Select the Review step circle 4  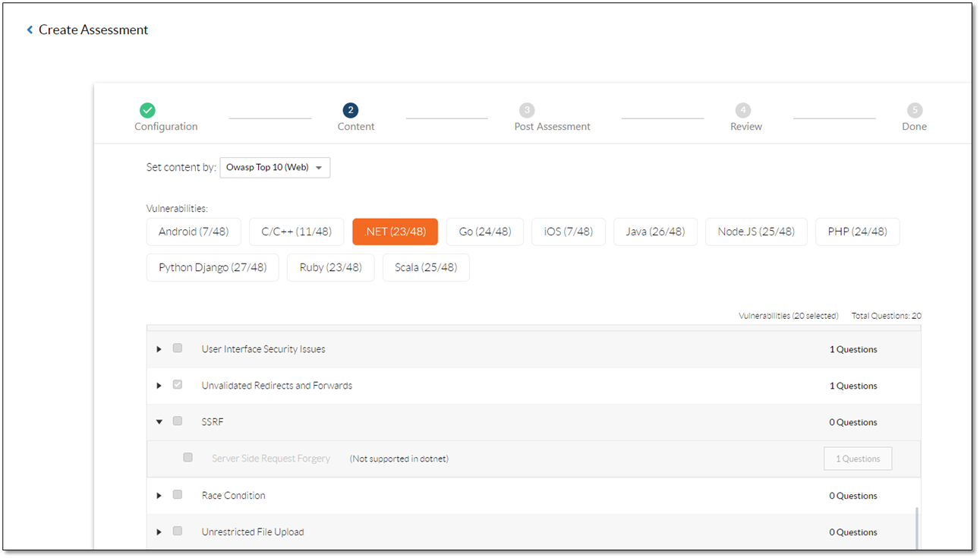[743, 110]
